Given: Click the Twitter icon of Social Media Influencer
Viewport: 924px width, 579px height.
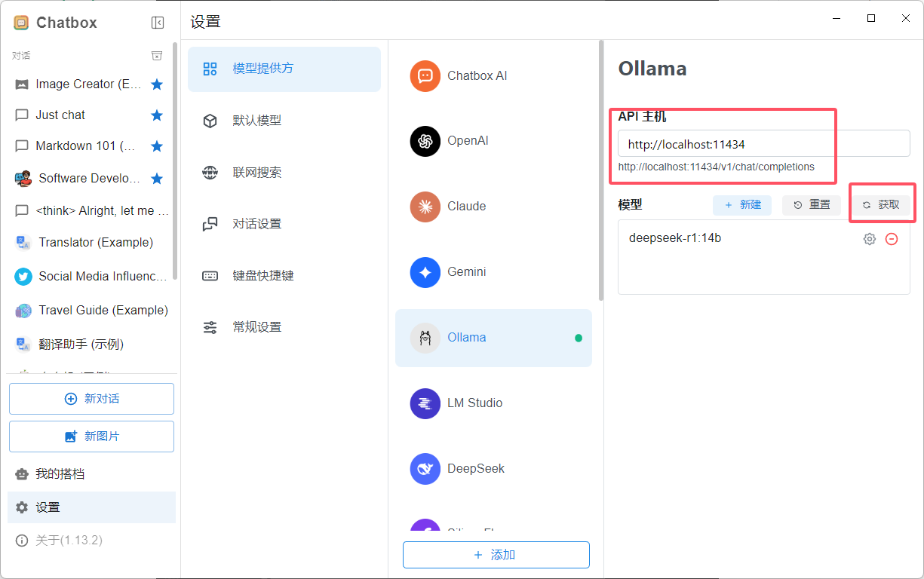Looking at the screenshot, I should point(23,277).
